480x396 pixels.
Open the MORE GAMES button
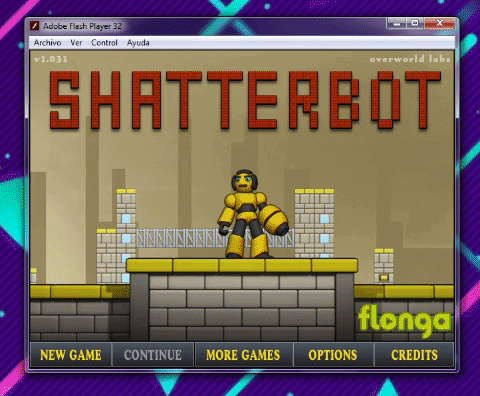[243, 355]
